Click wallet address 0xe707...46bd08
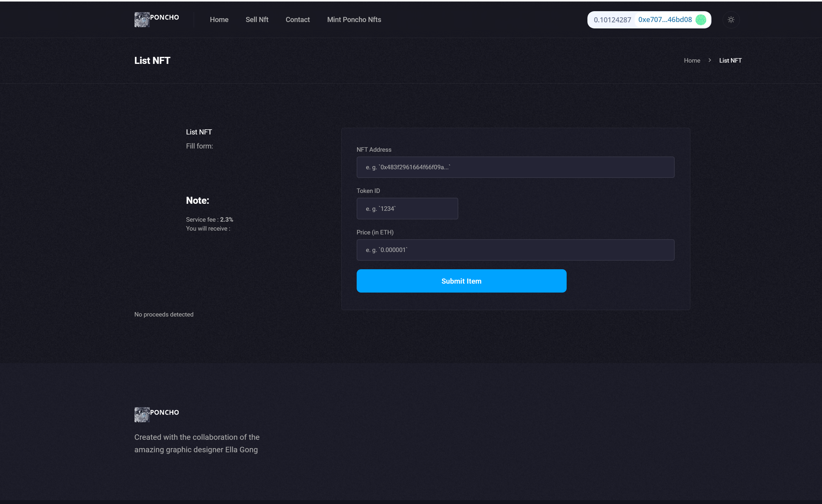Screen dimensions: 822x504 665,20
